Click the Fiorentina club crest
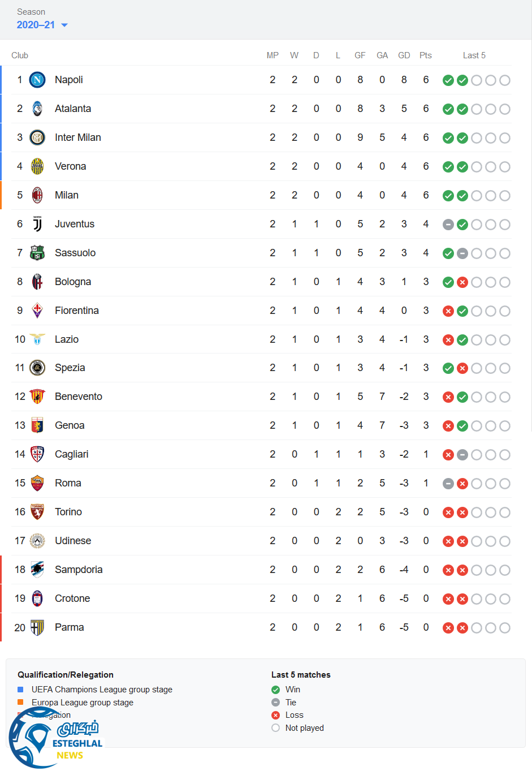Image resolution: width=532 pixels, height=784 pixels. [x=37, y=311]
